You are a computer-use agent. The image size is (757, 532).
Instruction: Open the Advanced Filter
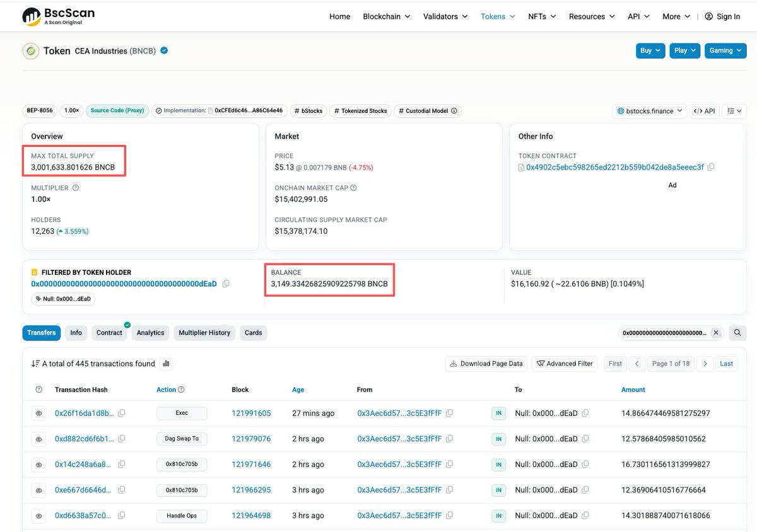click(x=565, y=364)
